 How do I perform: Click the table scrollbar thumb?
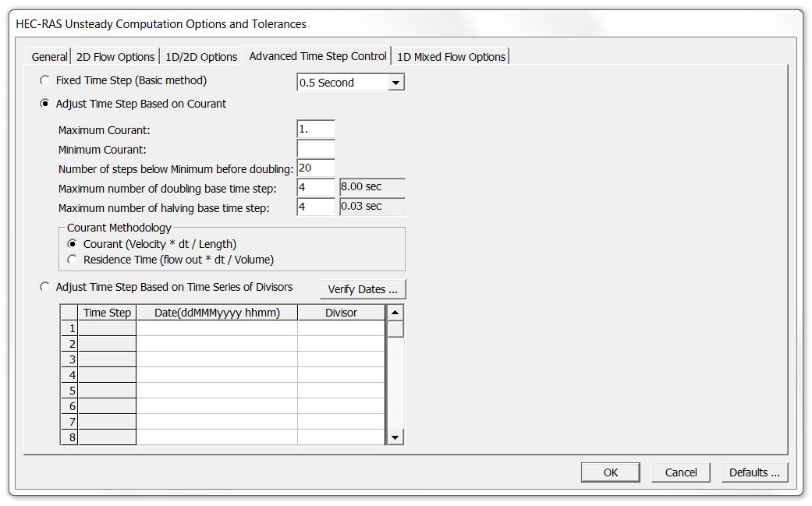(395, 329)
